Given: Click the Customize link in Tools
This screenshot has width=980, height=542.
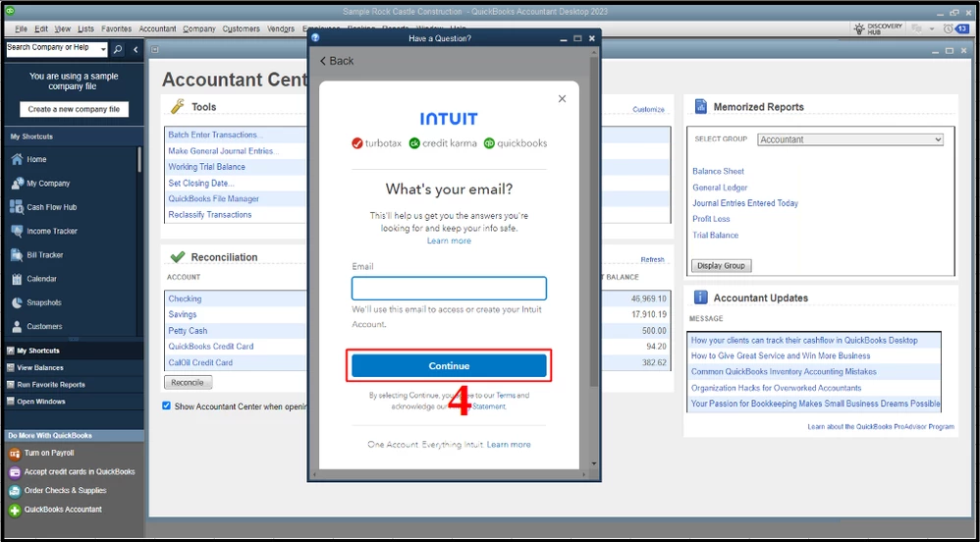Looking at the screenshot, I should coord(648,109).
